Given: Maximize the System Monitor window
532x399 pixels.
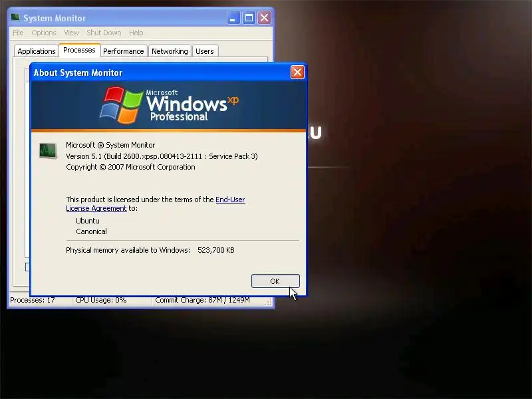Looking at the screenshot, I should pos(249,18).
